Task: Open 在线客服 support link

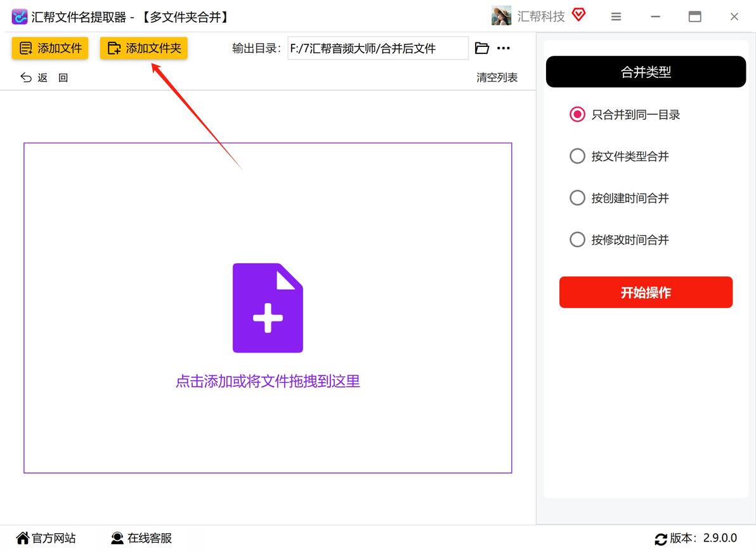Action: pos(141,538)
